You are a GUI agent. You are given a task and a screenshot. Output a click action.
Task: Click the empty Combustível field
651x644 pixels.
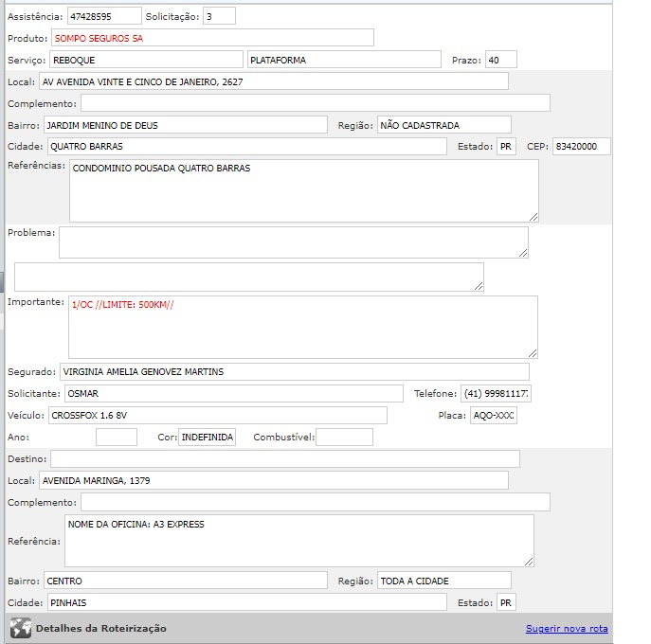[344, 437]
